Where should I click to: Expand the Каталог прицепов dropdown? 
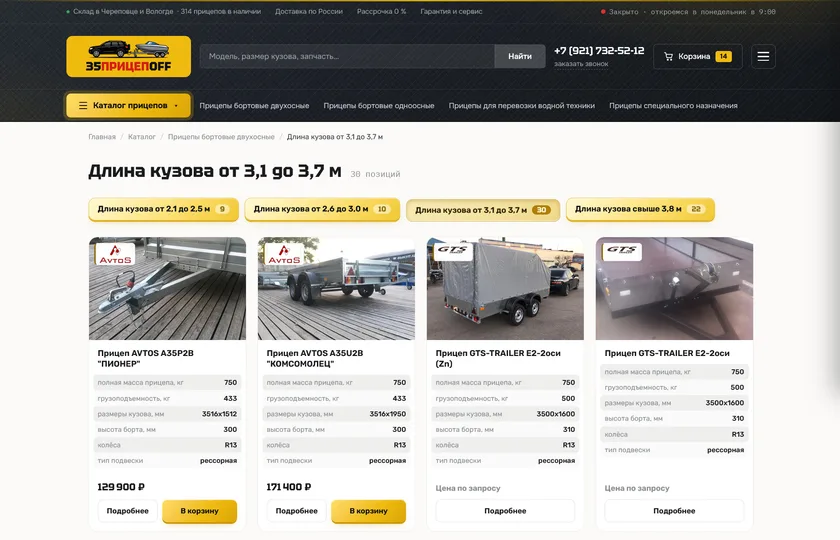point(129,106)
